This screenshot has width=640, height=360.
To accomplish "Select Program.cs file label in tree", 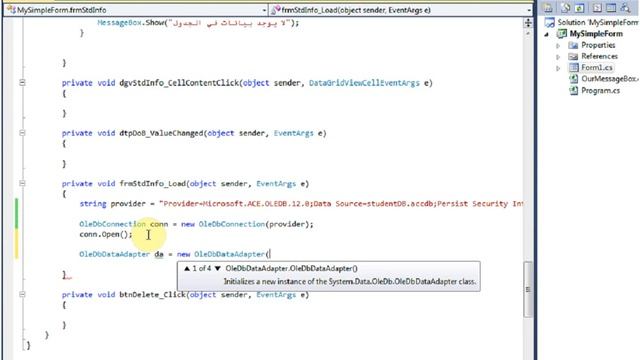I will 600,90.
